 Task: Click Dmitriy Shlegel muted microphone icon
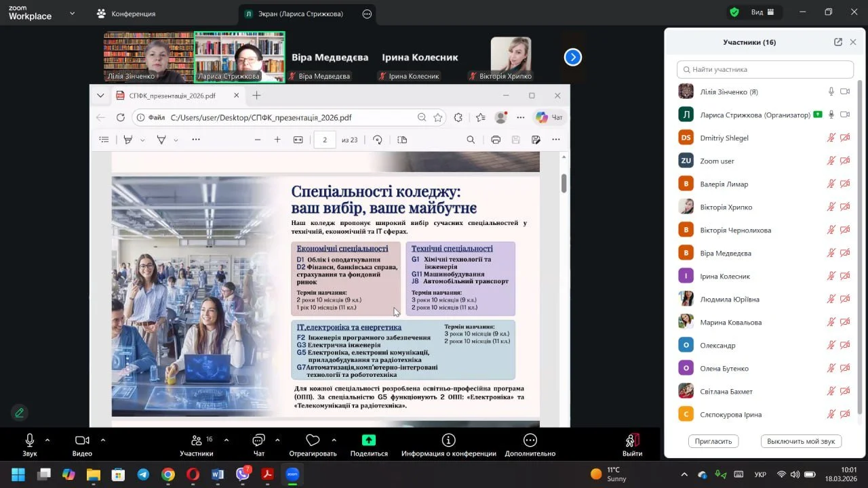tap(831, 138)
